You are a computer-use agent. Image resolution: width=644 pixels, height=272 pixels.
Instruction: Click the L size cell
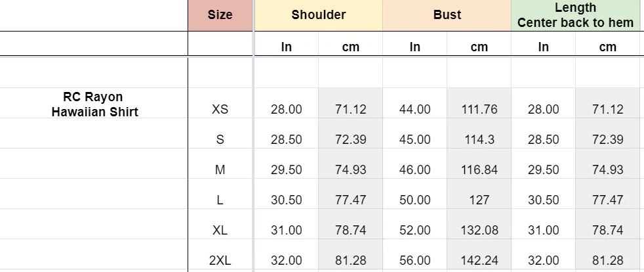pyautogui.click(x=220, y=200)
